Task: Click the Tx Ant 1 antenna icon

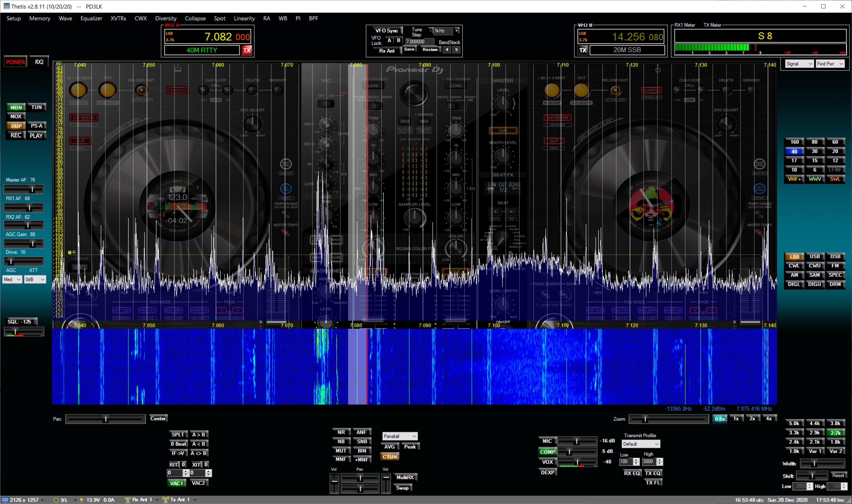Action: (166, 500)
